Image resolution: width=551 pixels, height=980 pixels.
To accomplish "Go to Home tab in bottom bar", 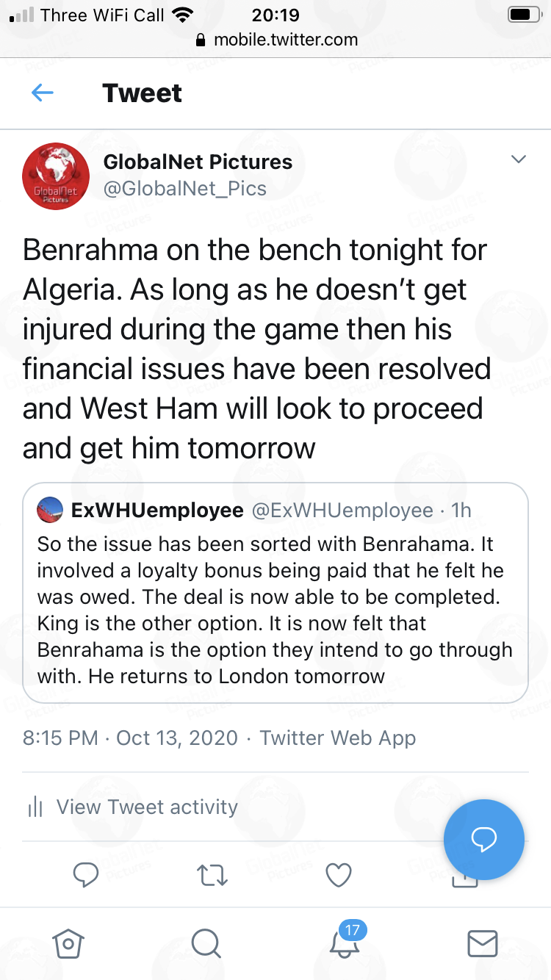I will [68, 943].
